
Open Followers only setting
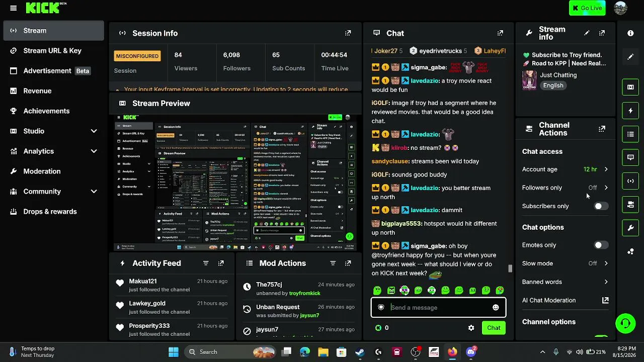tap(566, 188)
